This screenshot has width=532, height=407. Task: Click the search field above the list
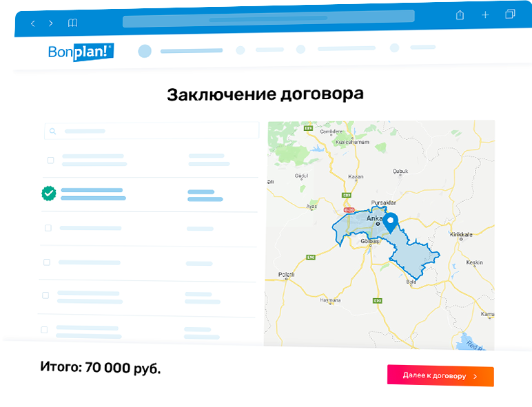[152, 131]
